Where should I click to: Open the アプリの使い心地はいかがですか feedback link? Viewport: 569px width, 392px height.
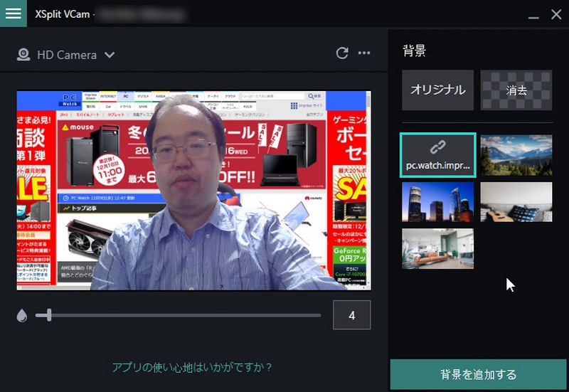193,367
